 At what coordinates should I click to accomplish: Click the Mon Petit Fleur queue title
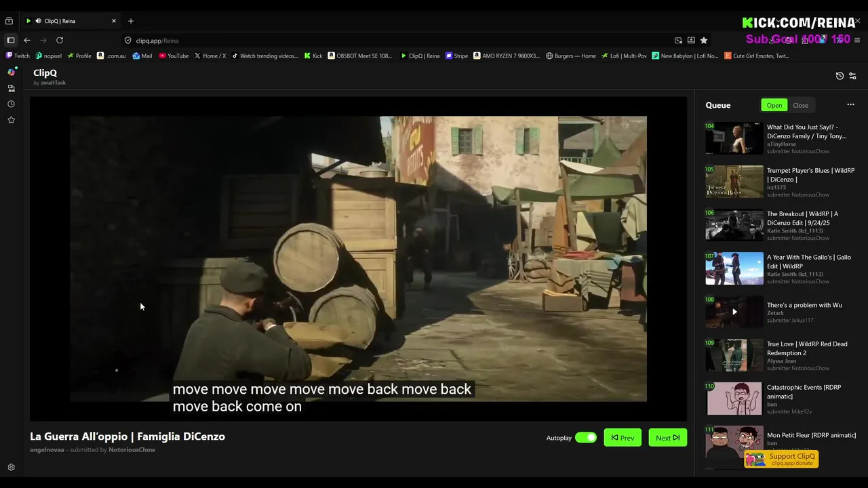(x=811, y=435)
